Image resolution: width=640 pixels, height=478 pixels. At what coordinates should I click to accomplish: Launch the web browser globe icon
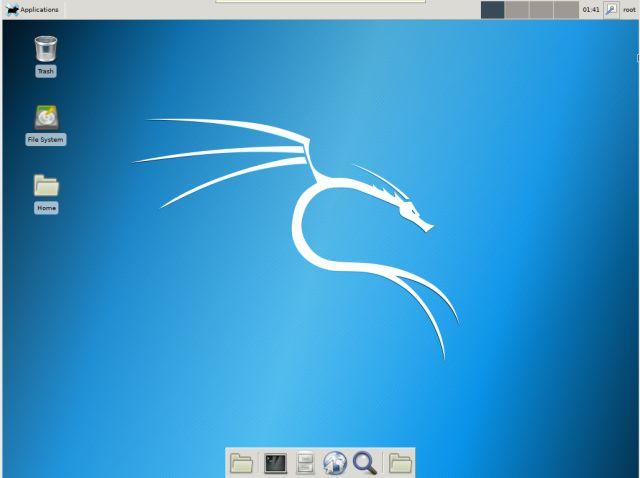pyautogui.click(x=335, y=462)
